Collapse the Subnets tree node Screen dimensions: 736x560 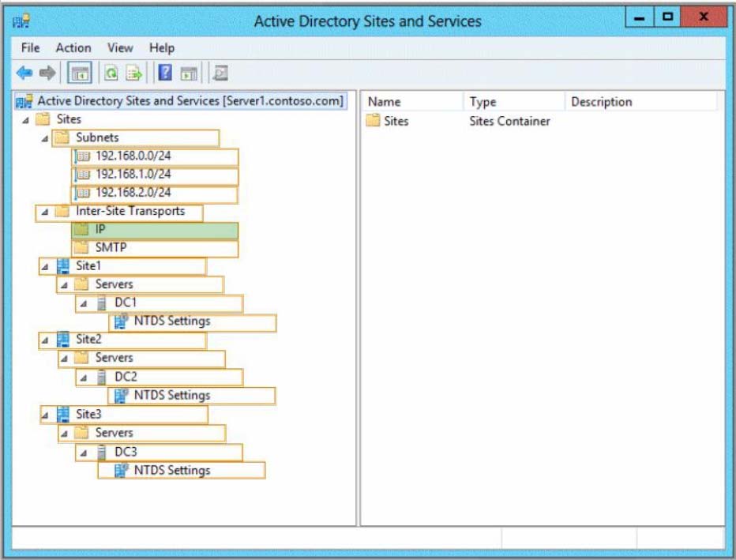45,138
